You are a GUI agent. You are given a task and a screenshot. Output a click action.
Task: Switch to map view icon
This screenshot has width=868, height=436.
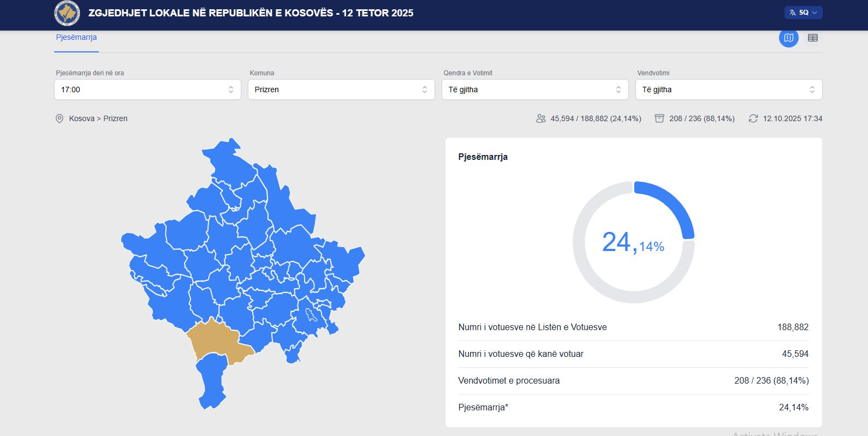click(788, 38)
